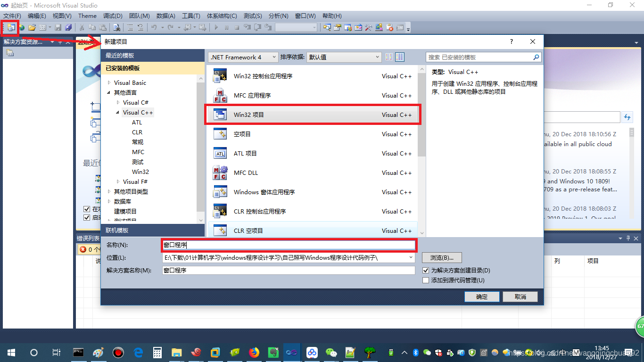Open the Calculator taskbar icon

pos(157,353)
